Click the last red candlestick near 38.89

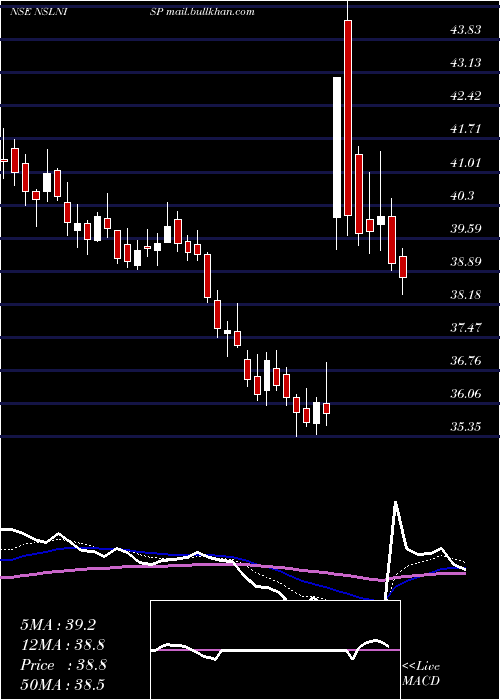[x=403, y=267]
